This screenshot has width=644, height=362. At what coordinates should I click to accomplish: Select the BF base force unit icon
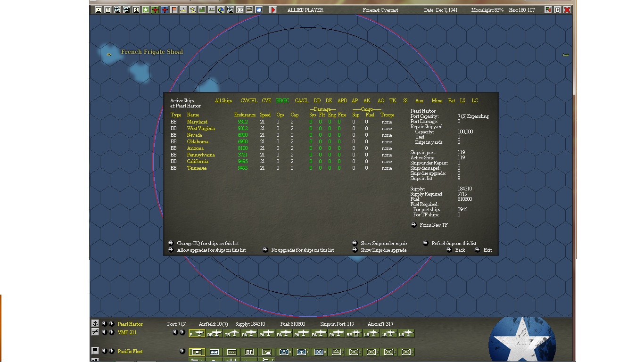click(249, 352)
